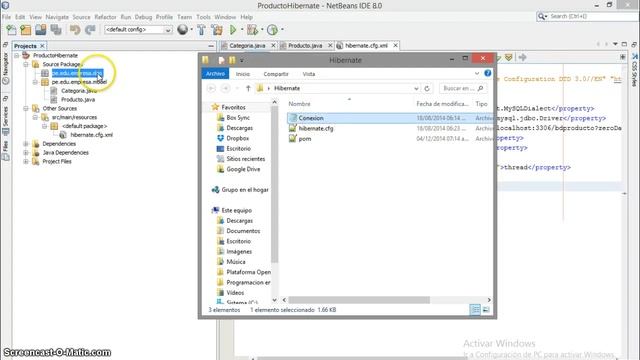Open the Tools menu
This screenshot has width=640, height=360.
coord(203,17)
